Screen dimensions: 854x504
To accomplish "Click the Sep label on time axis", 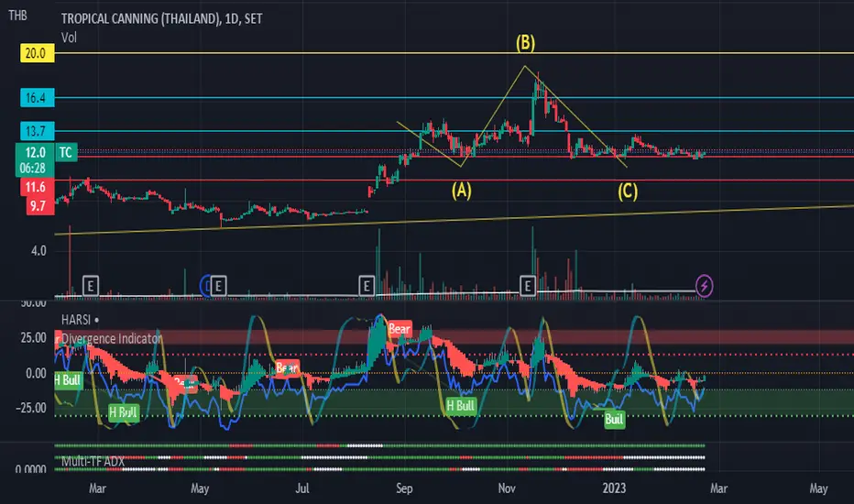I will (x=404, y=488).
